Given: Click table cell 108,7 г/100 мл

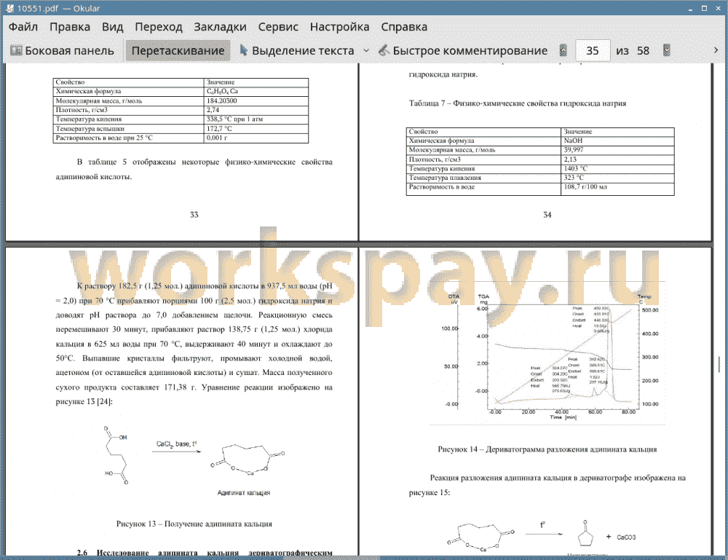Looking at the screenshot, I should point(617,188).
